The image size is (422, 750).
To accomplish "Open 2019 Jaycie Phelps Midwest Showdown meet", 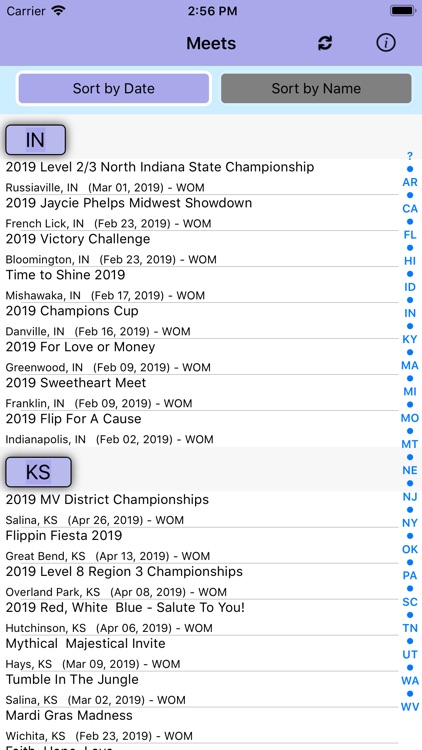I will tap(201, 212).
